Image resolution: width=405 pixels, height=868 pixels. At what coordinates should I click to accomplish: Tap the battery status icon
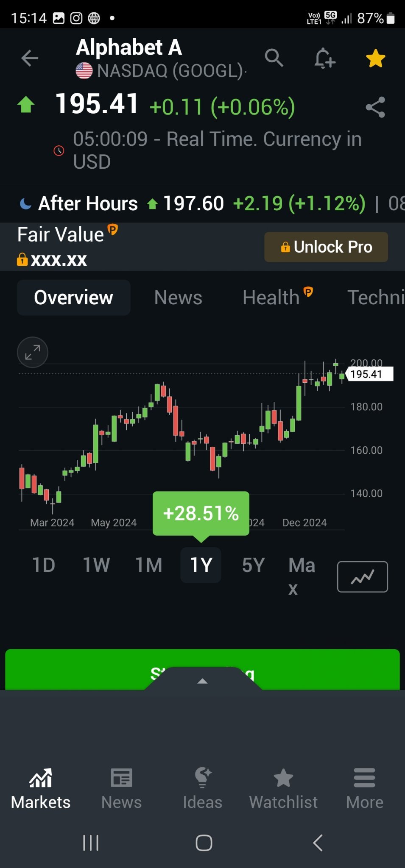tap(391, 18)
